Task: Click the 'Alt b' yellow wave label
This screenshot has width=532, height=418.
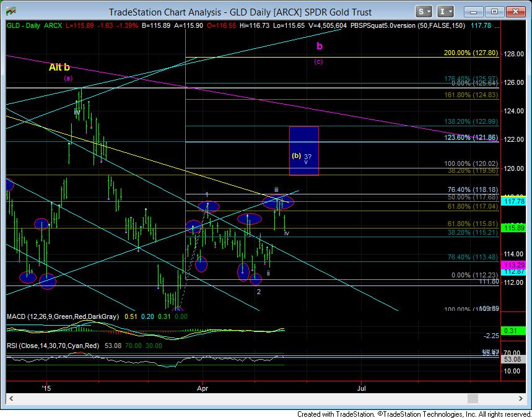Action: tap(59, 67)
